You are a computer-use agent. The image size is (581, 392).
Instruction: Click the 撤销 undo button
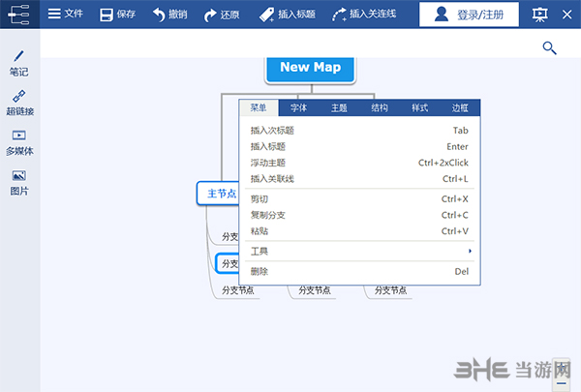coord(170,15)
